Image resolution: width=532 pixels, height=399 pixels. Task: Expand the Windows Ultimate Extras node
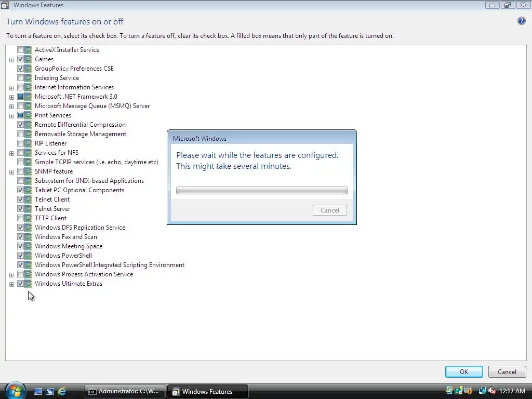tap(11, 284)
